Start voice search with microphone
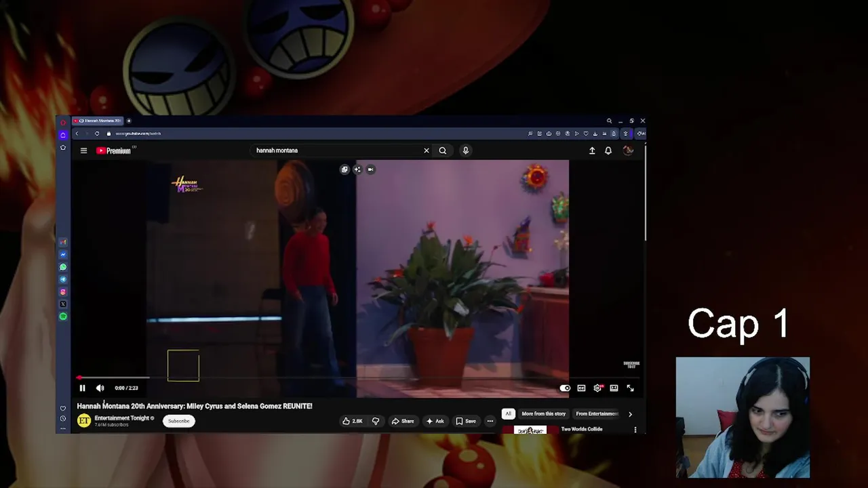 click(x=466, y=150)
